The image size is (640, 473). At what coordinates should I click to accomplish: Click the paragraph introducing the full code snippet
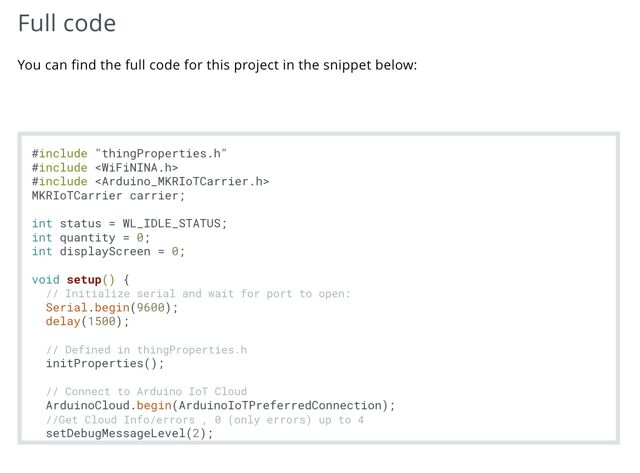click(x=217, y=65)
